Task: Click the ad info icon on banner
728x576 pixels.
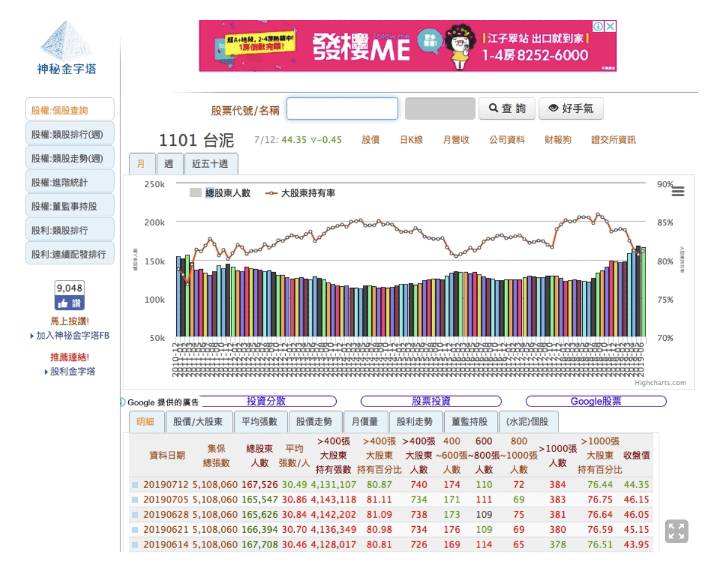Action: (x=599, y=27)
